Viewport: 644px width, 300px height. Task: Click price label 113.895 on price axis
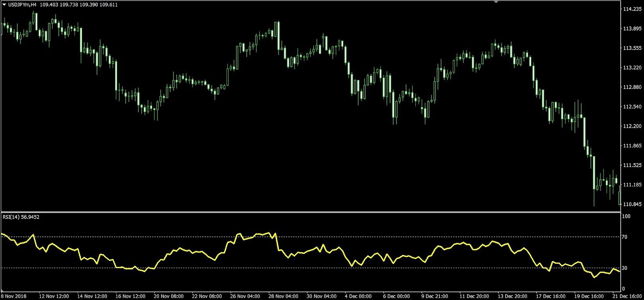(632, 29)
